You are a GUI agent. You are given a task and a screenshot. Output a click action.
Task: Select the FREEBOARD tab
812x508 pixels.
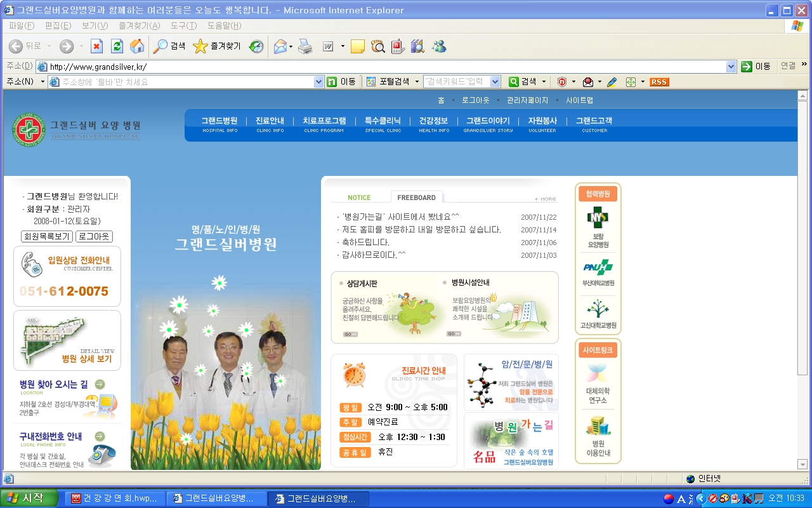pos(416,197)
